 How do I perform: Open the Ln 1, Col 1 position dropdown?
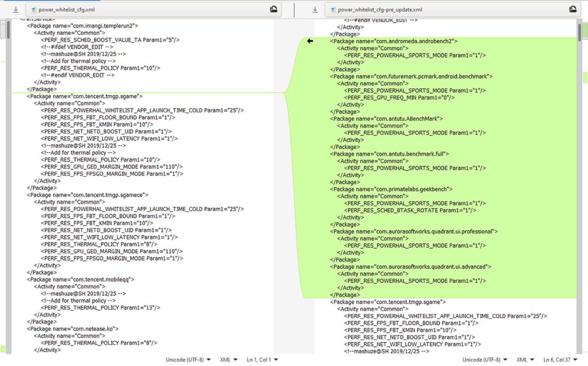tap(262, 360)
